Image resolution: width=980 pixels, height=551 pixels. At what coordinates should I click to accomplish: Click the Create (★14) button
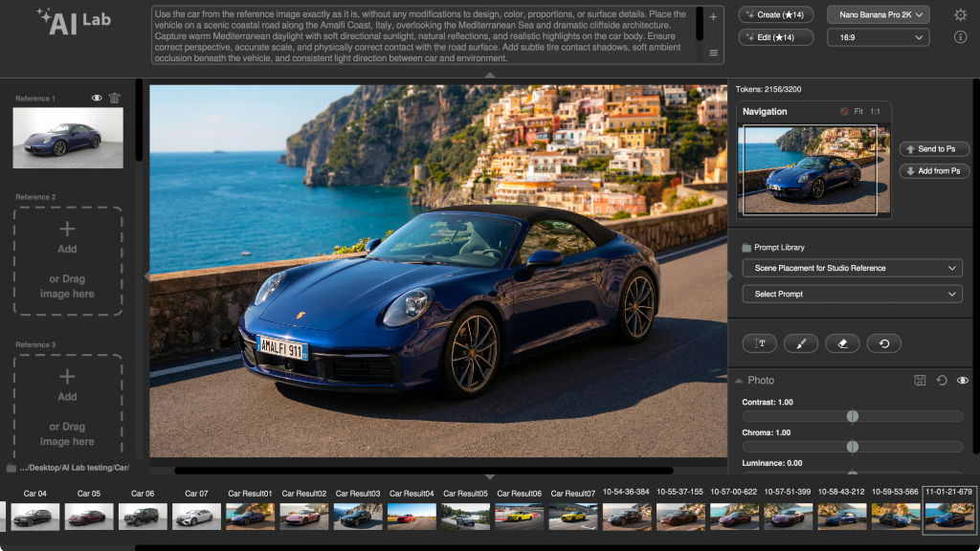coord(776,14)
